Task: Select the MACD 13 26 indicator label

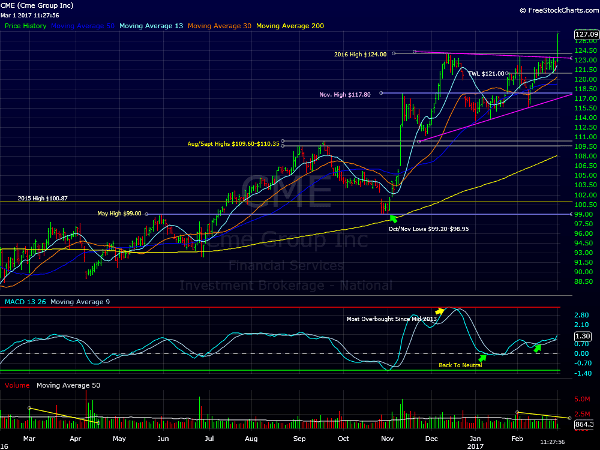Action: (25, 302)
